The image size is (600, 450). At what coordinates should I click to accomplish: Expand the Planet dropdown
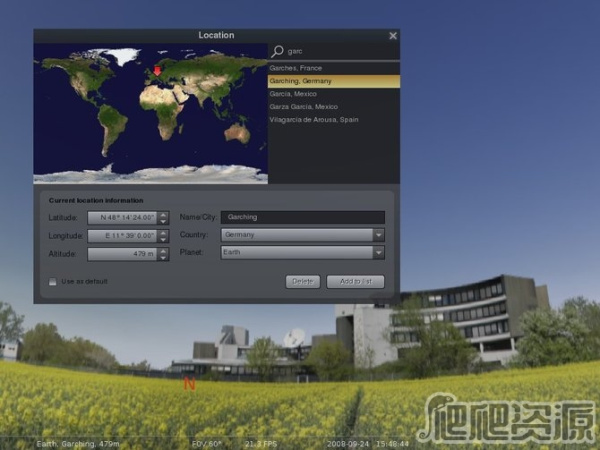378,254
